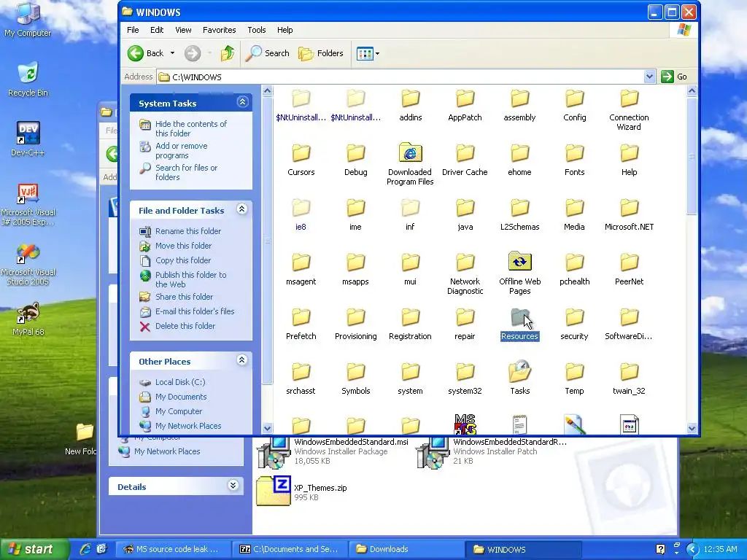Open the Recycle Bin desktop icon

(28, 79)
